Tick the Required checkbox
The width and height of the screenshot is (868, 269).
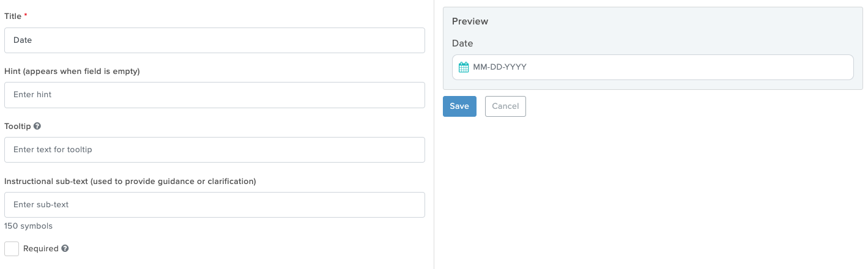[12, 249]
